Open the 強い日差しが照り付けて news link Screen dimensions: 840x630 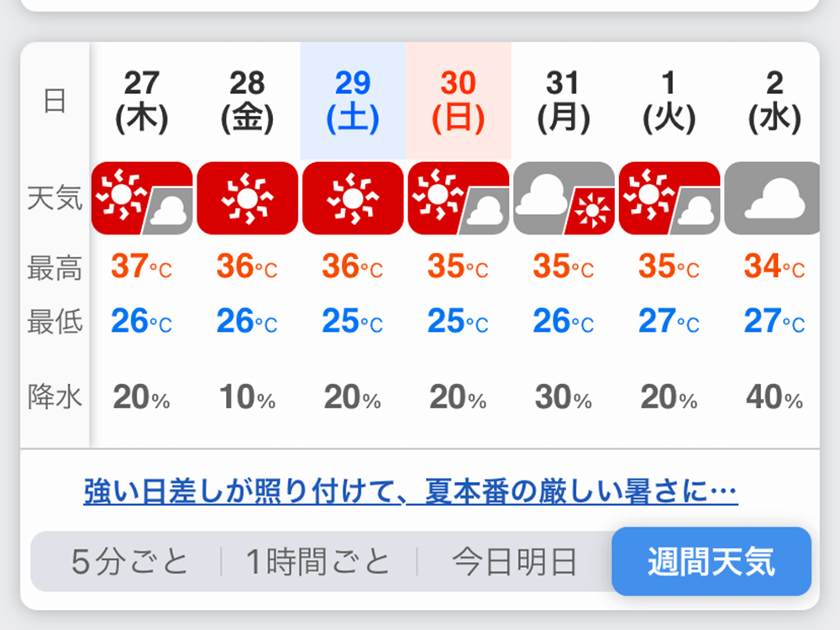[411, 491]
